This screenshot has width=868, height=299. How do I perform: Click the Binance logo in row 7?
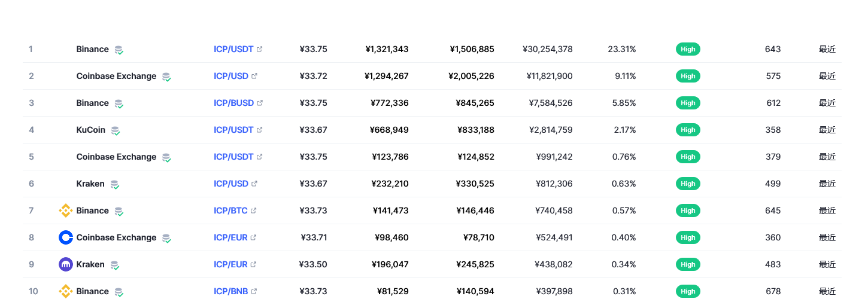click(x=66, y=210)
